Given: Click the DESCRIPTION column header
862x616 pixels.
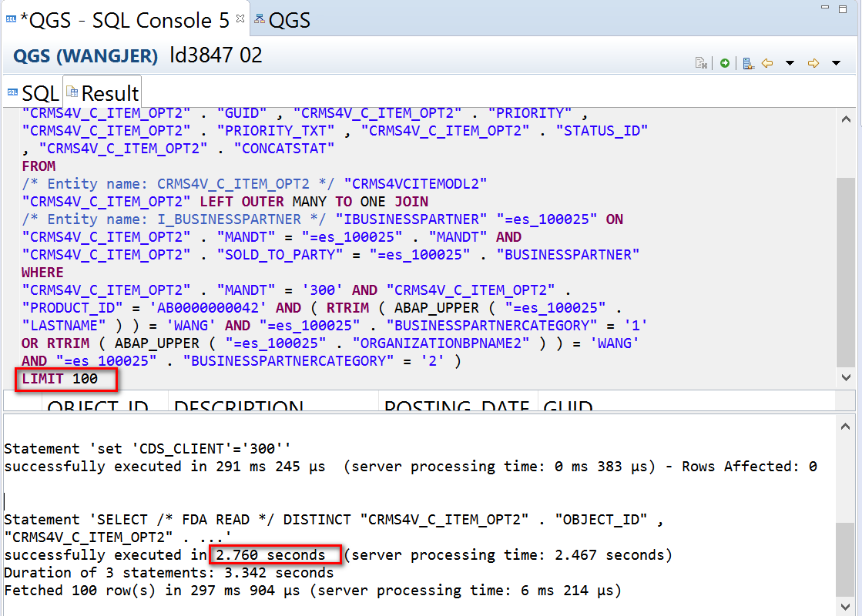Looking at the screenshot, I should click(x=239, y=408).
